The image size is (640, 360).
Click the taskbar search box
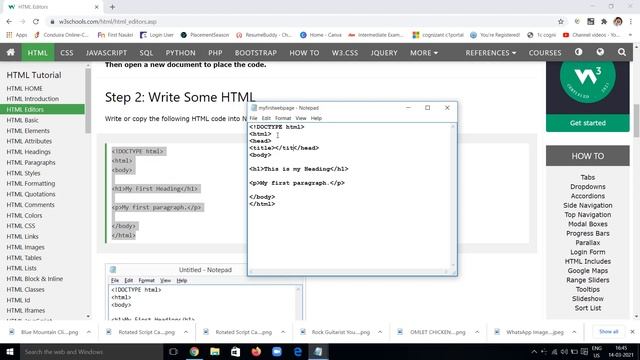pyautogui.click(x=91, y=351)
